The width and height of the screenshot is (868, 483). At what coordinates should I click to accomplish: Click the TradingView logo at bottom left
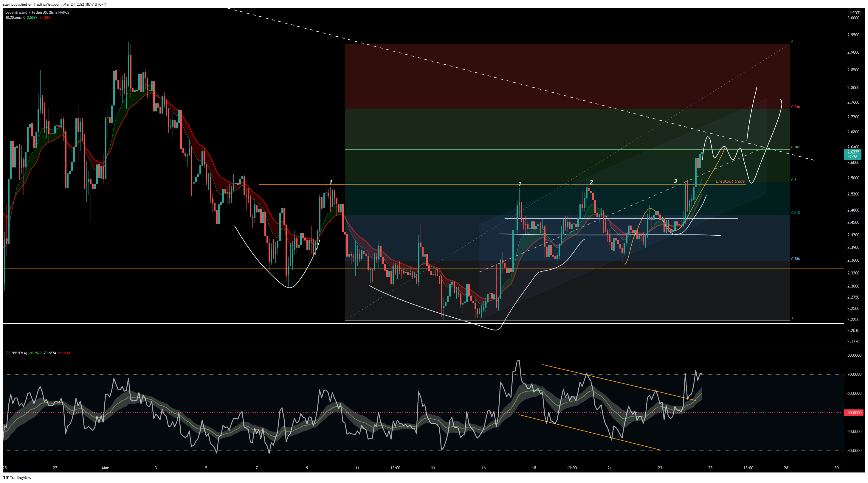[x=17, y=478]
